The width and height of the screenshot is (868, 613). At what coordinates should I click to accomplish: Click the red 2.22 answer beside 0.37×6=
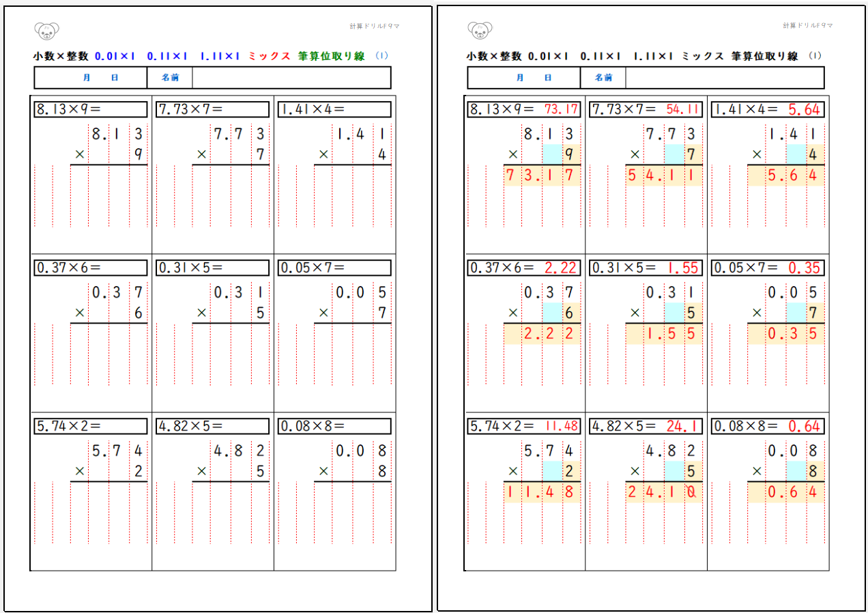click(x=561, y=268)
